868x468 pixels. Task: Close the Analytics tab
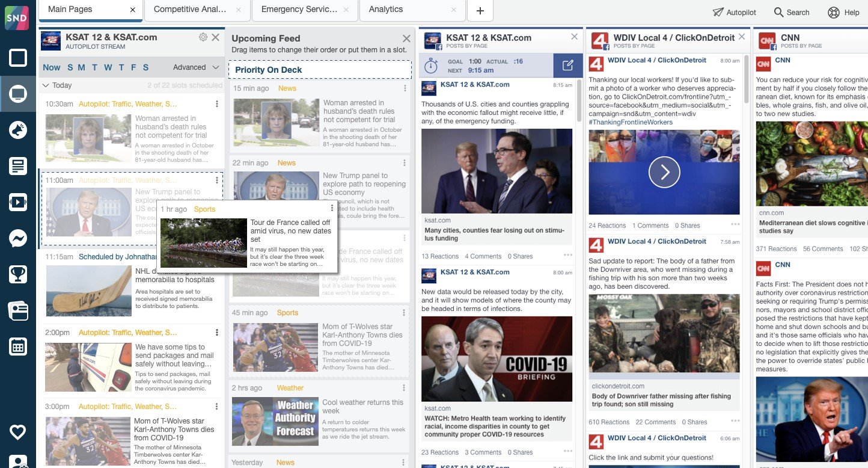coord(454,10)
